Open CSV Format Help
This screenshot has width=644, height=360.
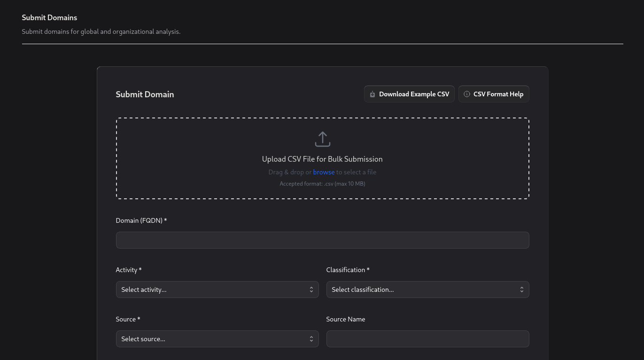(494, 94)
